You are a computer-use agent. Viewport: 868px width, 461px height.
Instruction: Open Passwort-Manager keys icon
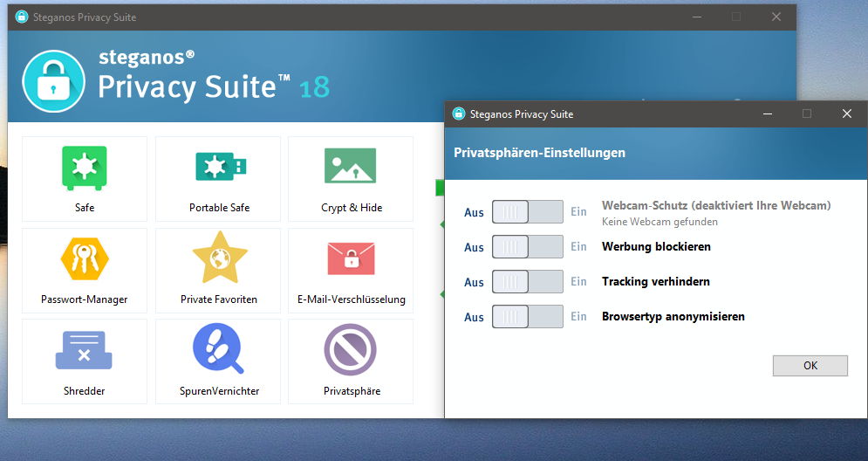pyautogui.click(x=84, y=258)
